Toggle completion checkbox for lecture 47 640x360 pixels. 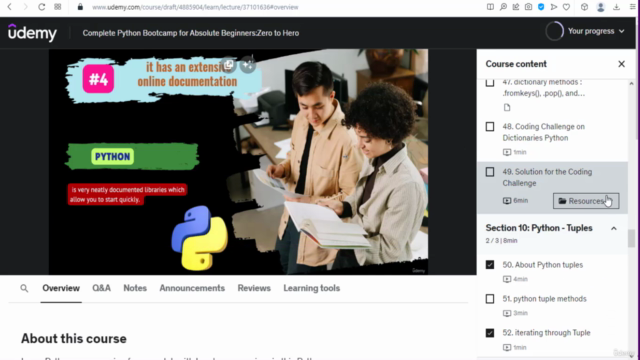point(490,83)
